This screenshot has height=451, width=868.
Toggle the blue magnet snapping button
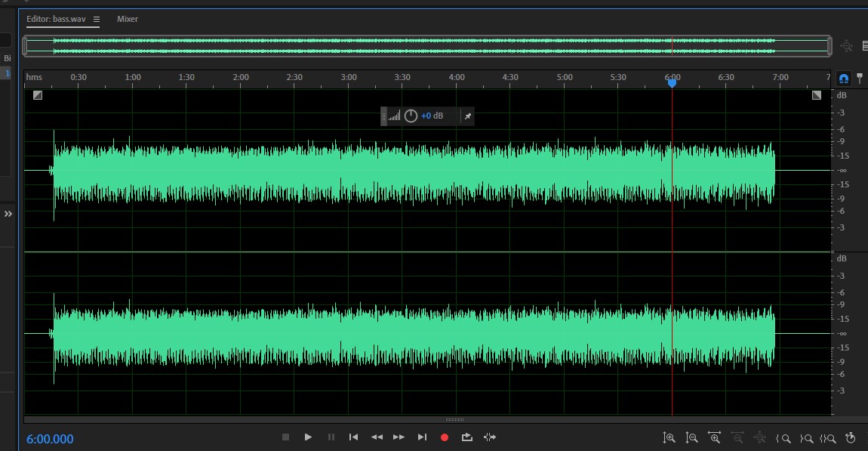pyautogui.click(x=843, y=79)
